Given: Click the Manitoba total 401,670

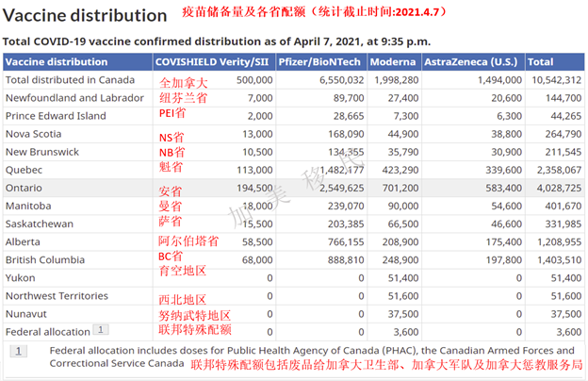Looking at the screenshot, I should click(x=563, y=206).
